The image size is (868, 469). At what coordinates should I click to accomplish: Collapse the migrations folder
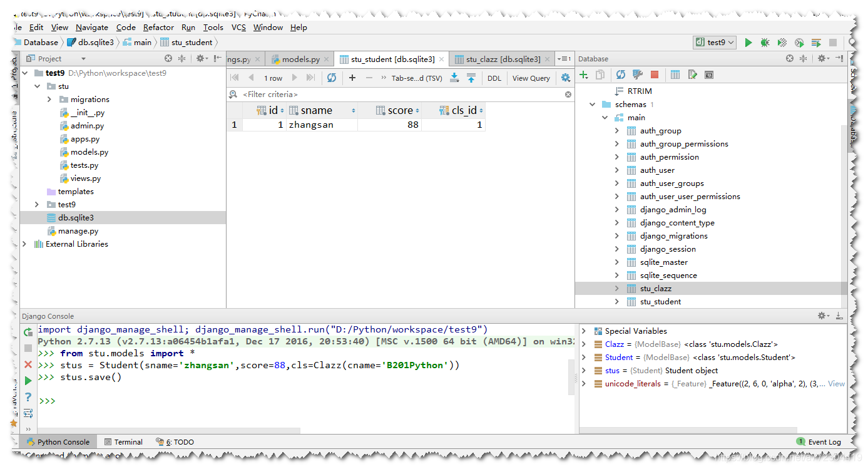pyautogui.click(x=49, y=99)
